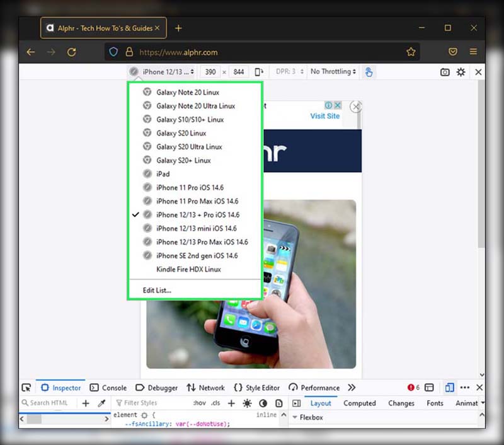Toggle responsive design mode icon in devtools
Image resolution: width=504 pixels, height=445 pixels.
(x=449, y=388)
